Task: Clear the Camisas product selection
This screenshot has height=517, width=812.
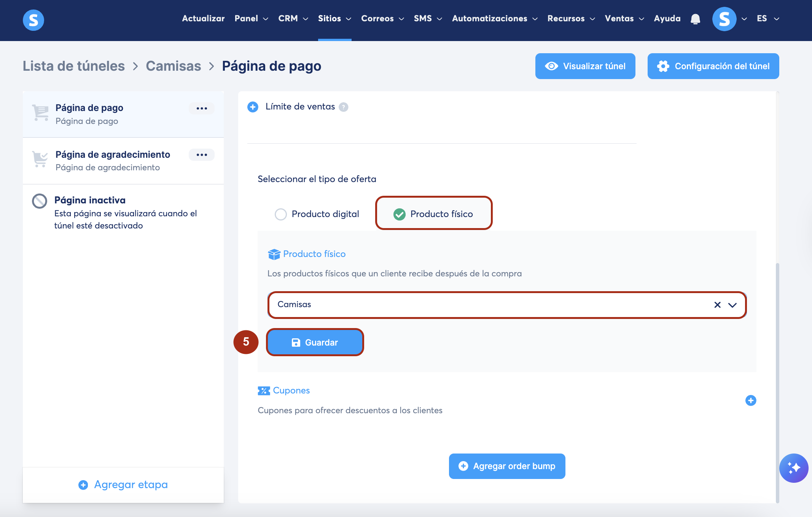Action: click(717, 305)
